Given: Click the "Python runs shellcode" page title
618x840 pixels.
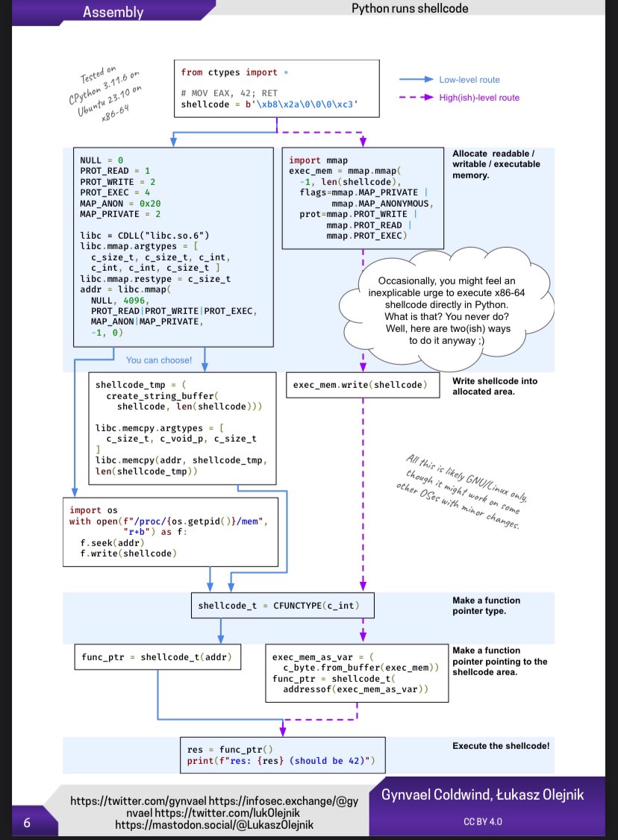Looking at the screenshot, I should click(x=410, y=8).
